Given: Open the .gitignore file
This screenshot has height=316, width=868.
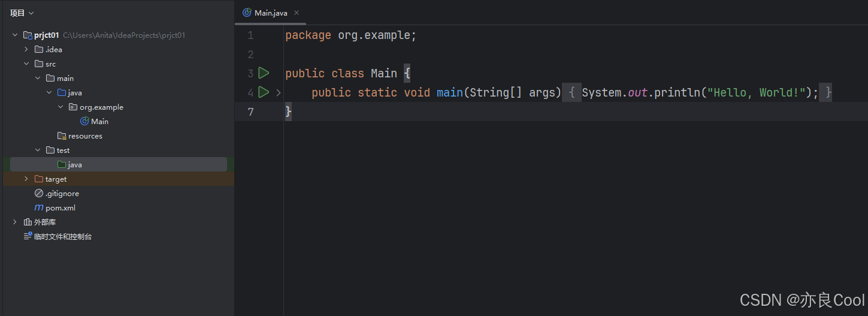Looking at the screenshot, I should tap(62, 194).
